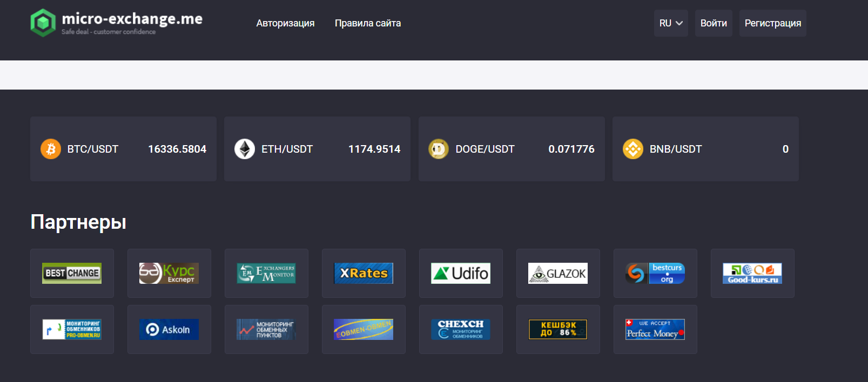
Task: Click the ETH rate value 1174.9514
Action: pyautogui.click(x=374, y=149)
